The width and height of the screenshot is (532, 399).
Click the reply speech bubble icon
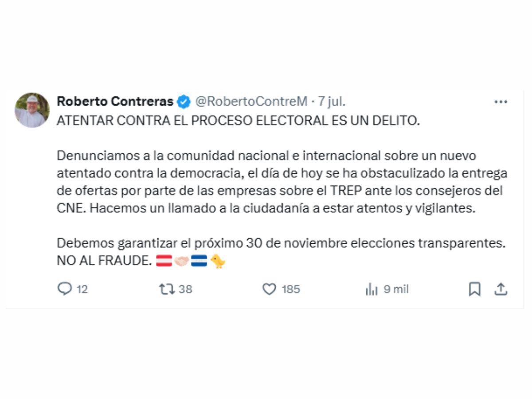[65, 289]
